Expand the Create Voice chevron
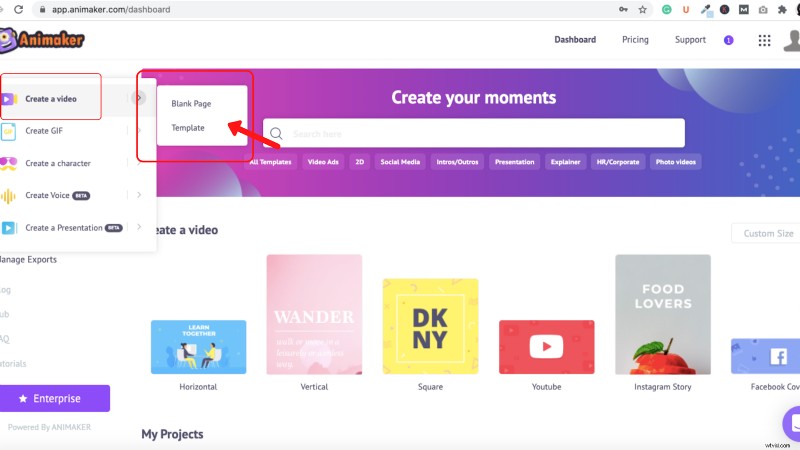This screenshot has width=800, height=450. 139,195
